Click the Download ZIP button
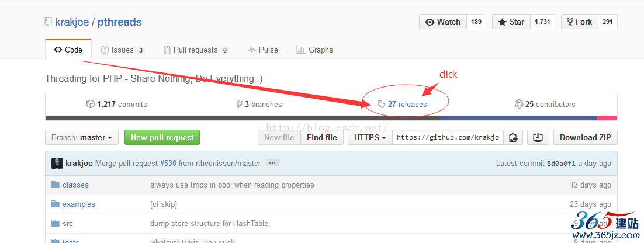The width and height of the screenshot is (644, 243). (585, 137)
